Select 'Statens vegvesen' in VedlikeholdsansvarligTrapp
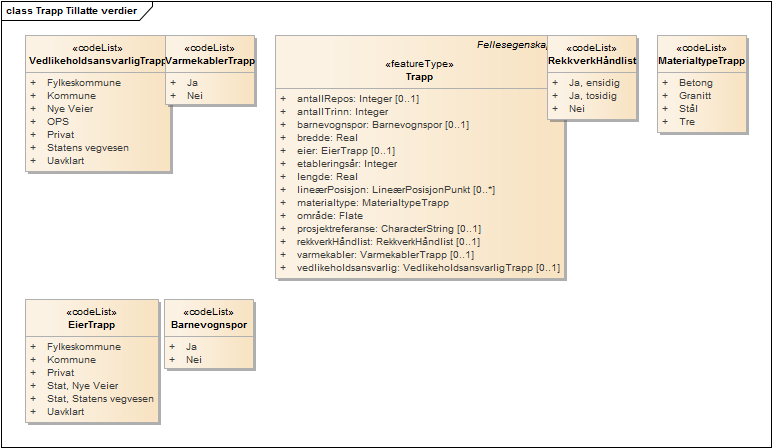 (88, 147)
